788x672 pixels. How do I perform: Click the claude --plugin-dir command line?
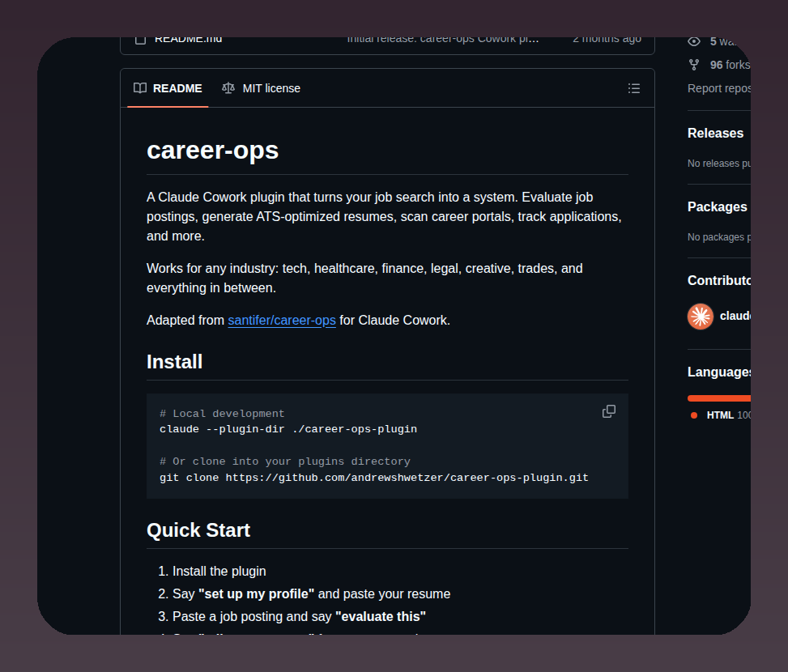[288, 429]
